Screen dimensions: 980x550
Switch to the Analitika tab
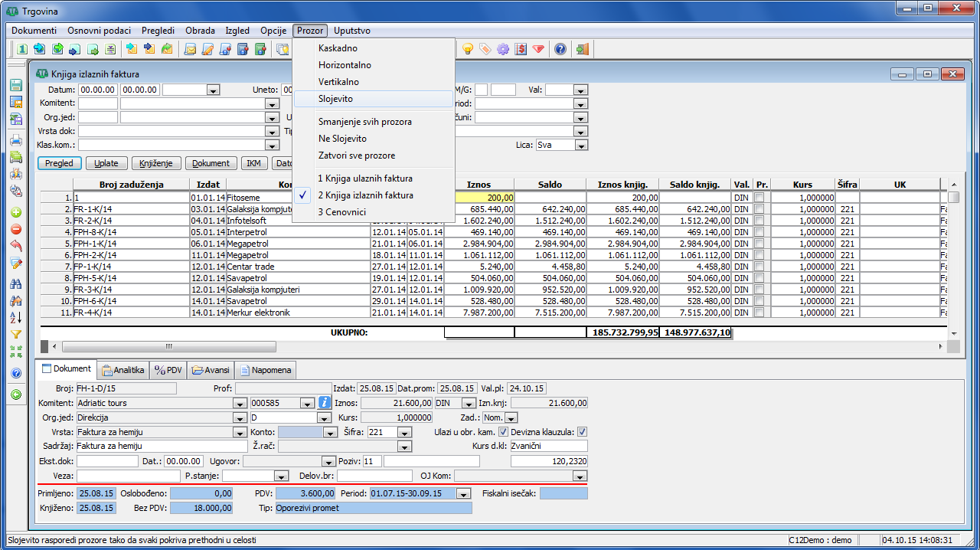point(122,370)
